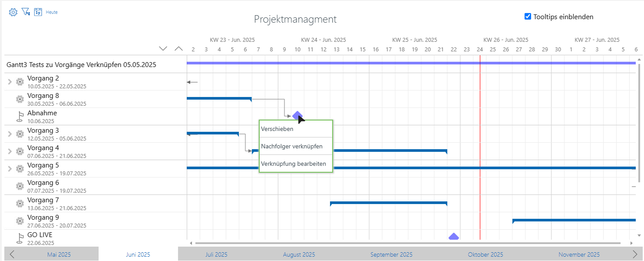
Task: Expand all rows via the up chevron
Action: 178,48
